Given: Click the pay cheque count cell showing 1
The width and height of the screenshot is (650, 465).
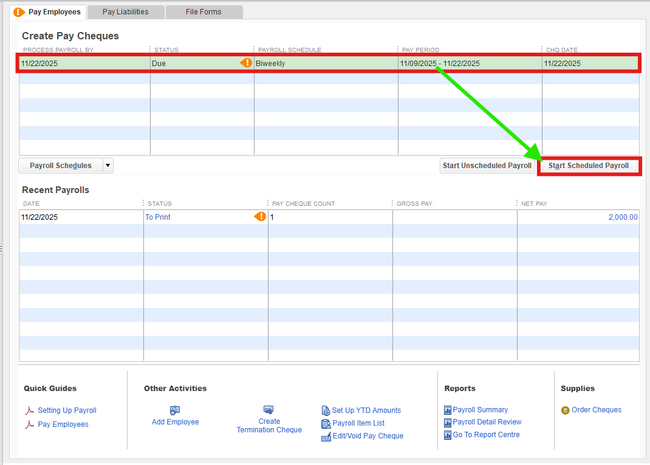Looking at the screenshot, I should (330, 217).
